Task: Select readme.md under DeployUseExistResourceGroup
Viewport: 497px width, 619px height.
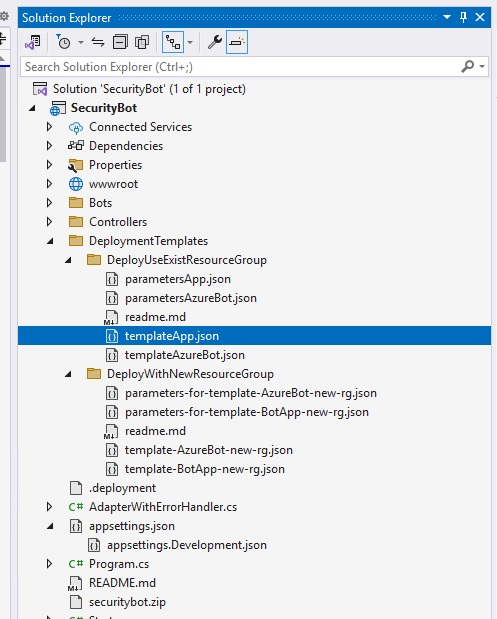Action: click(x=155, y=317)
